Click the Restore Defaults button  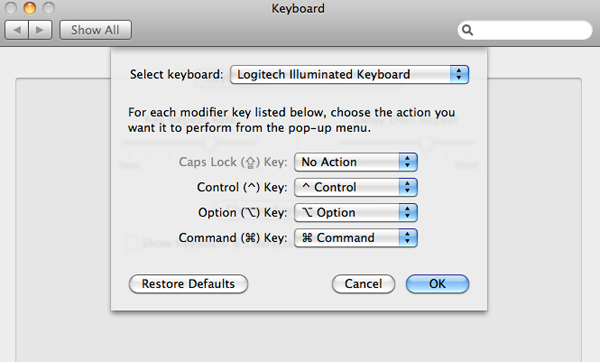188,284
